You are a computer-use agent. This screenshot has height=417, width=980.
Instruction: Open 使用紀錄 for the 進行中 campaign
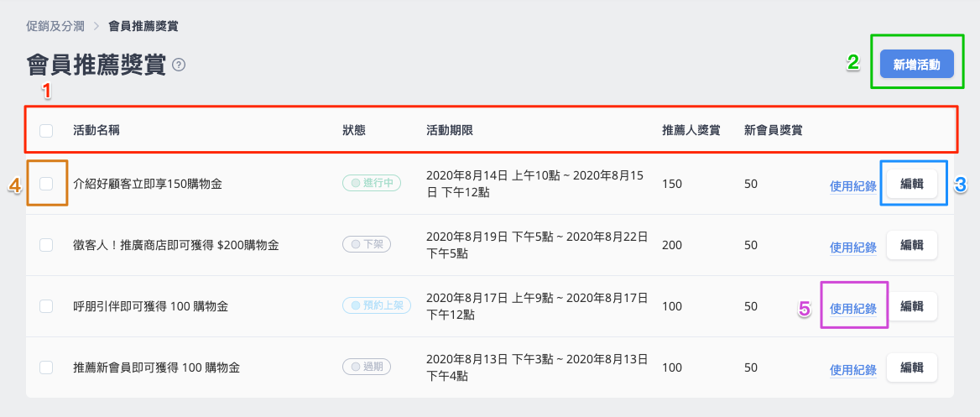[853, 185]
